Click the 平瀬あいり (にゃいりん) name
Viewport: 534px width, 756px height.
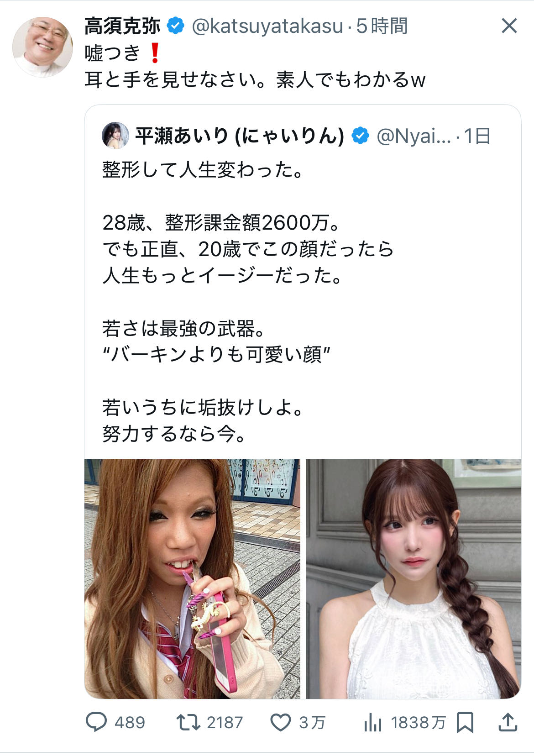pos(240,136)
